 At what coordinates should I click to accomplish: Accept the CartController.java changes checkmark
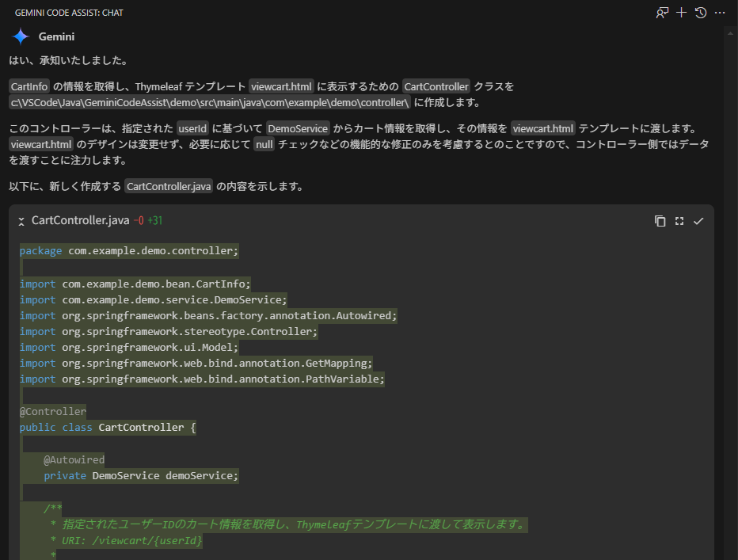click(x=698, y=221)
